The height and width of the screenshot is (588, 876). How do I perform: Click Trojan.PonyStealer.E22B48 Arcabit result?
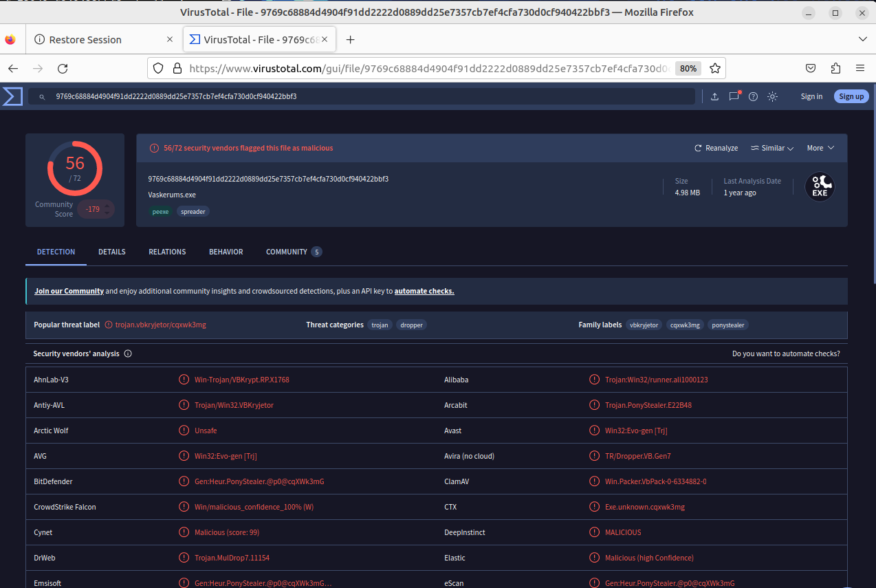[648, 405]
